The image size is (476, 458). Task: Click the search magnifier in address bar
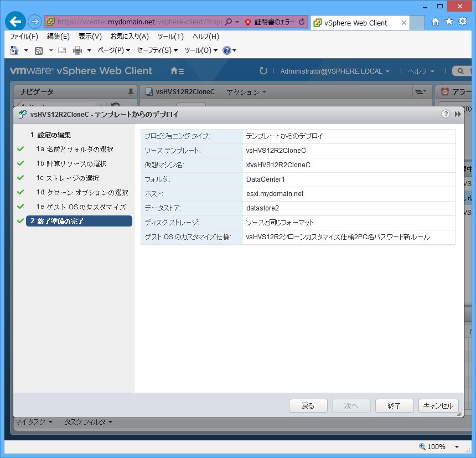229,22
